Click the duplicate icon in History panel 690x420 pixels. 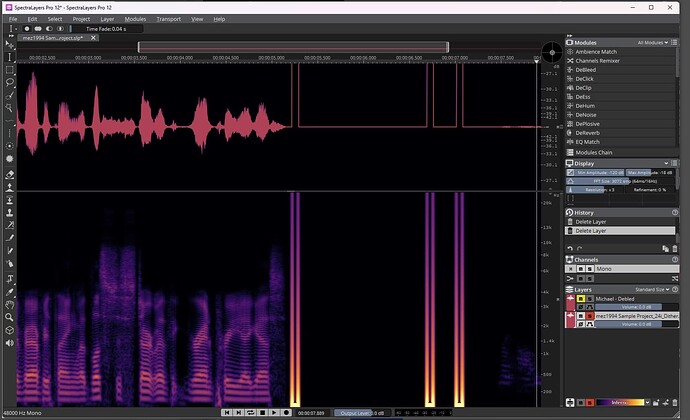665,249
